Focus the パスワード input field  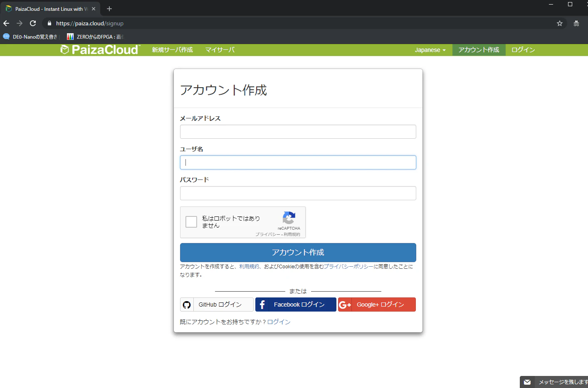[298, 193]
